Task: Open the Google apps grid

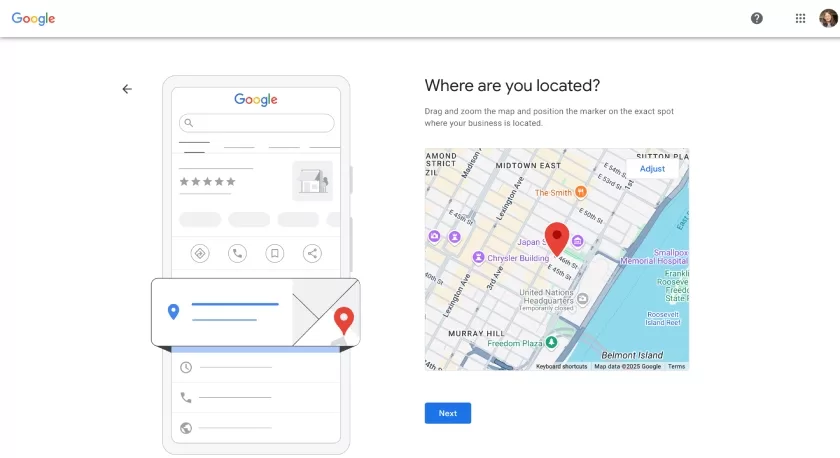Action: 800,18
